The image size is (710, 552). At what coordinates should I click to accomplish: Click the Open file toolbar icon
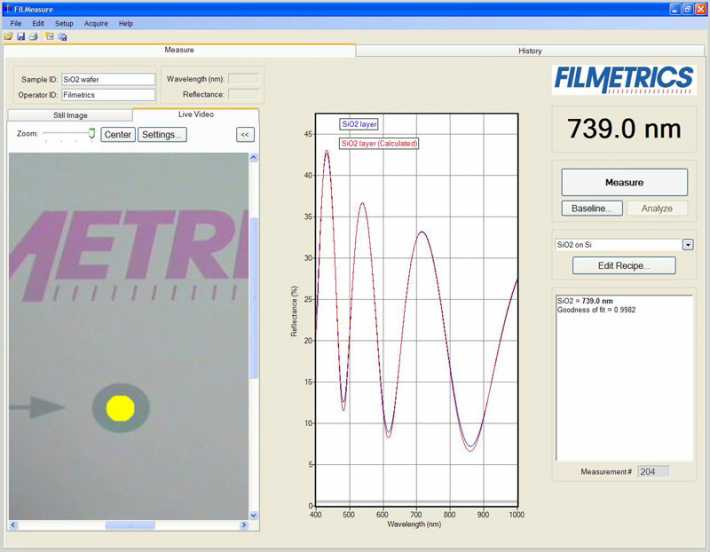[x=8, y=36]
